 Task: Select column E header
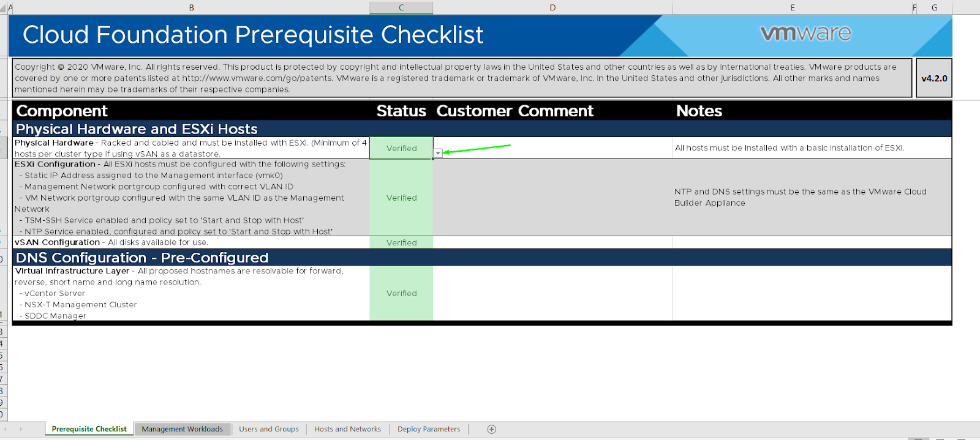pos(792,7)
